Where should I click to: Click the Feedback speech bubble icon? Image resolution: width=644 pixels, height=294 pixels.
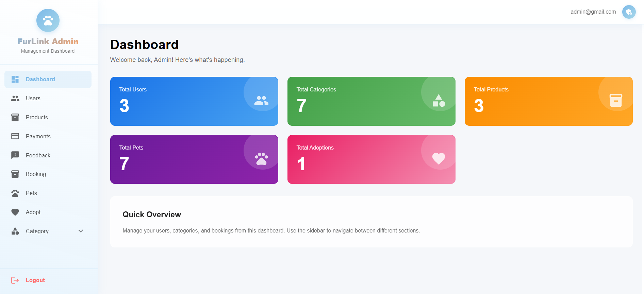point(15,155)
